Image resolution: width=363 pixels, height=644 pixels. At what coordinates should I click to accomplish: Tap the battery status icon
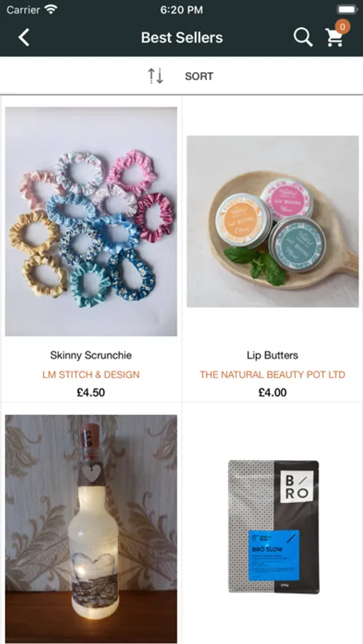coord(347,9)
